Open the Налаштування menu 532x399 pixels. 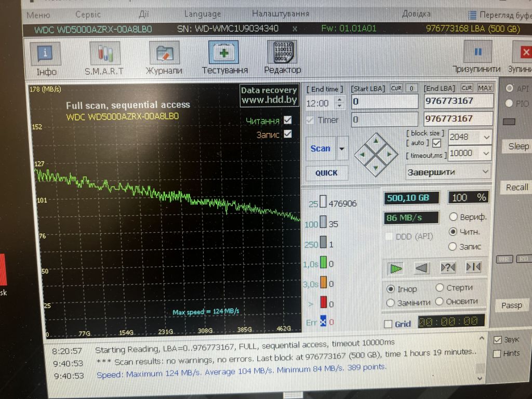coord(280,14)
